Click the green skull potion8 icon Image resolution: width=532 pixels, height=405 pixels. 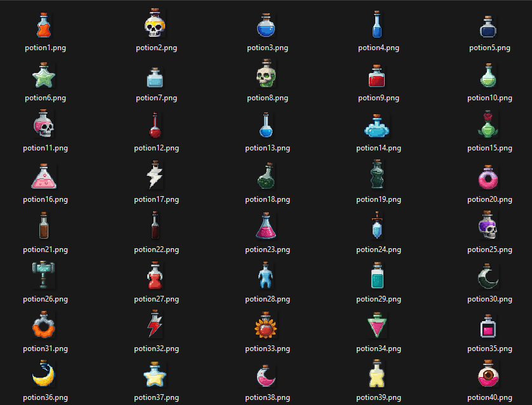[266, 73]
